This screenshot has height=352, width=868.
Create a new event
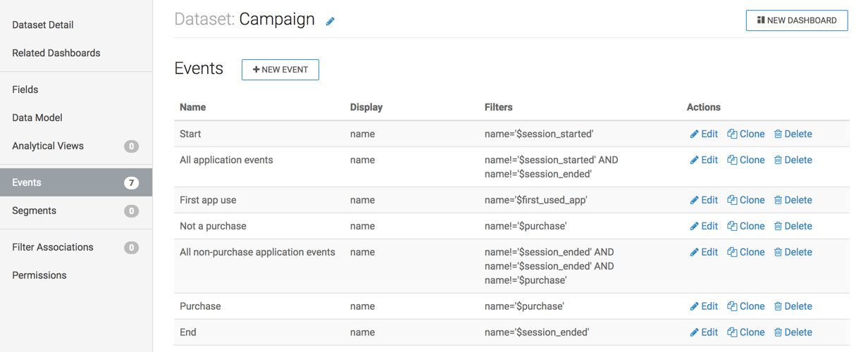coord(280,70)
